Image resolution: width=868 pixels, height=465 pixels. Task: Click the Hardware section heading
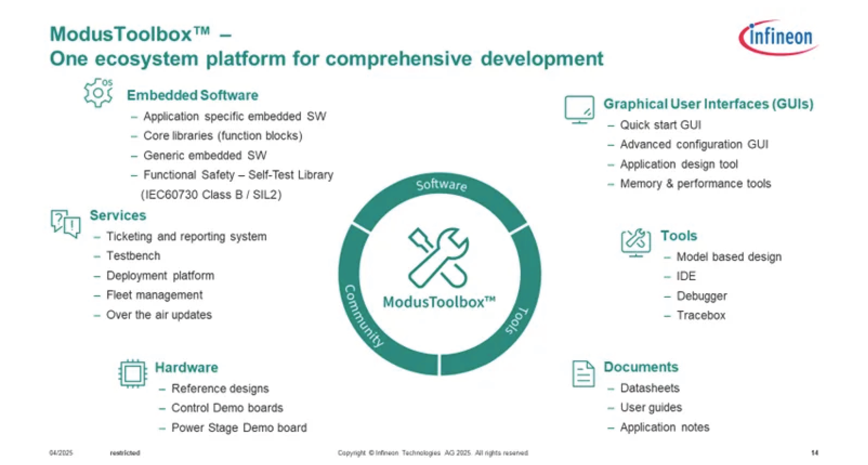point(186,367)
